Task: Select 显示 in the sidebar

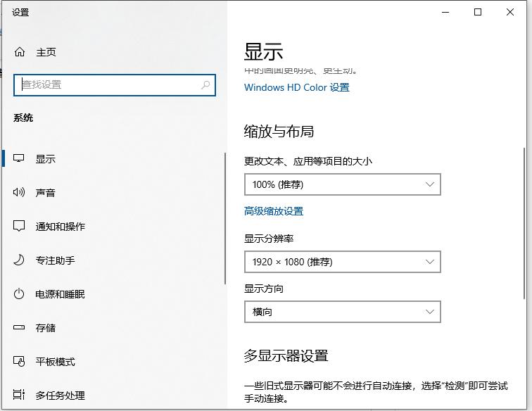Action: coord(46,159)
